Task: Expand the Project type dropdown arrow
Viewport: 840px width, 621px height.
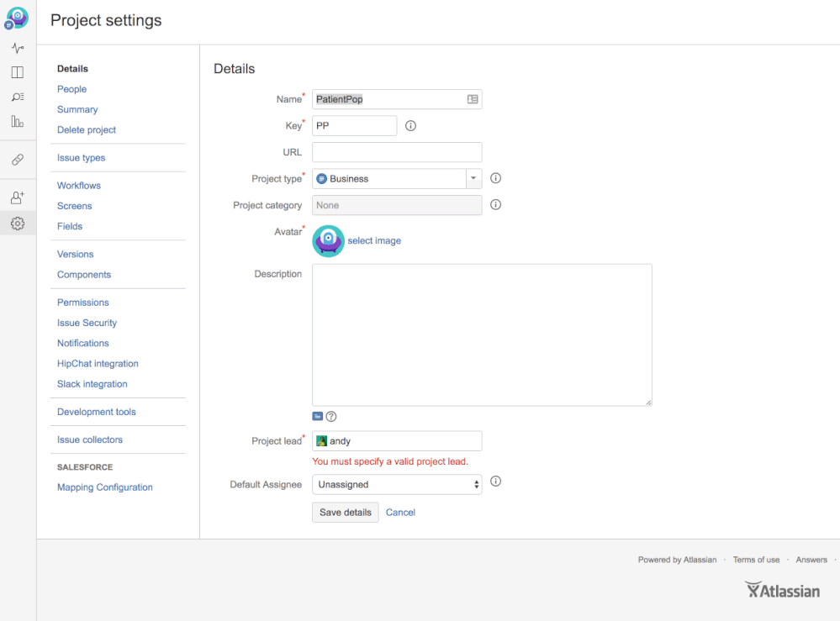Action: [x=473, y=178]
